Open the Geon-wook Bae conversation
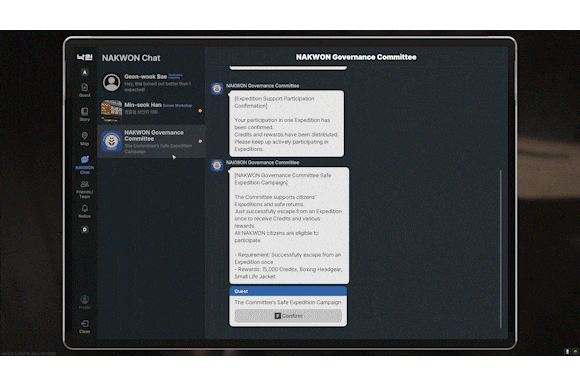 pos(151,83)
